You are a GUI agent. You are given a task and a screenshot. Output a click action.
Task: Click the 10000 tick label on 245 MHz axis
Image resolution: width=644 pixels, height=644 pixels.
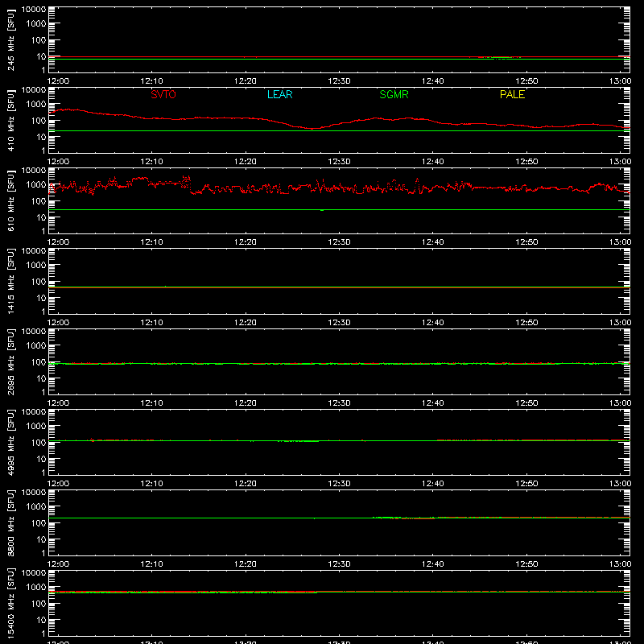(x=34, y=10)
